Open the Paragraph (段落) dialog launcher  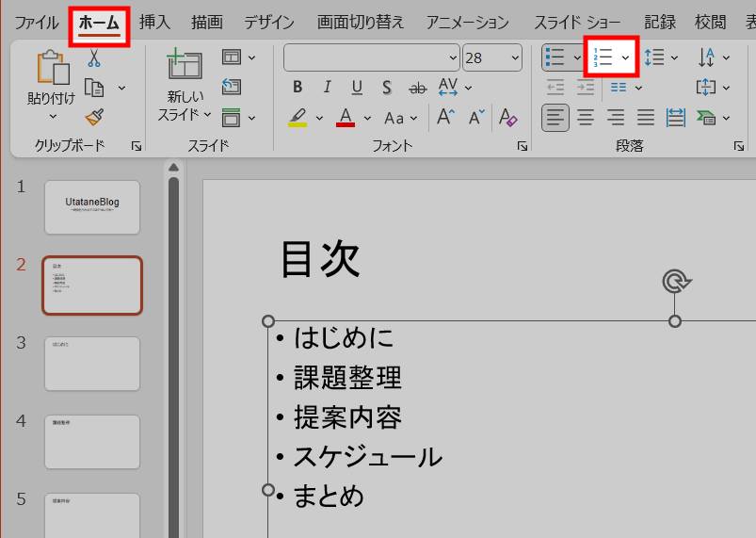(x=739, y=146)
